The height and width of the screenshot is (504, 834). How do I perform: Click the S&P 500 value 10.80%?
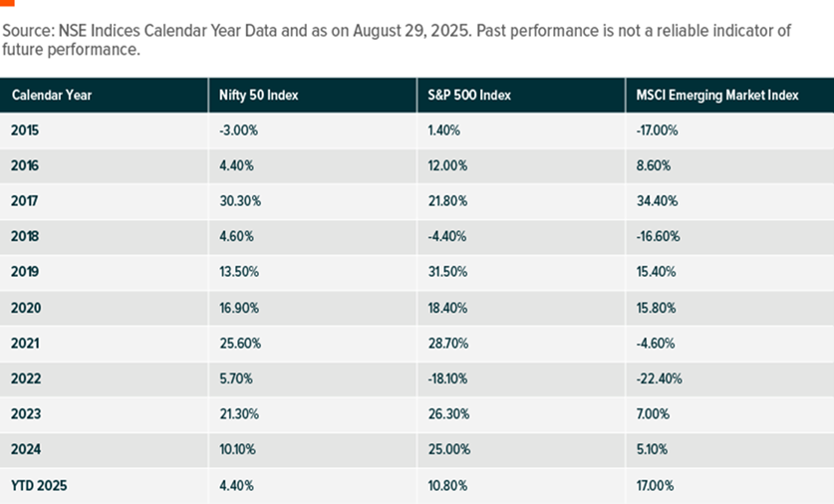tap(445, 485)
